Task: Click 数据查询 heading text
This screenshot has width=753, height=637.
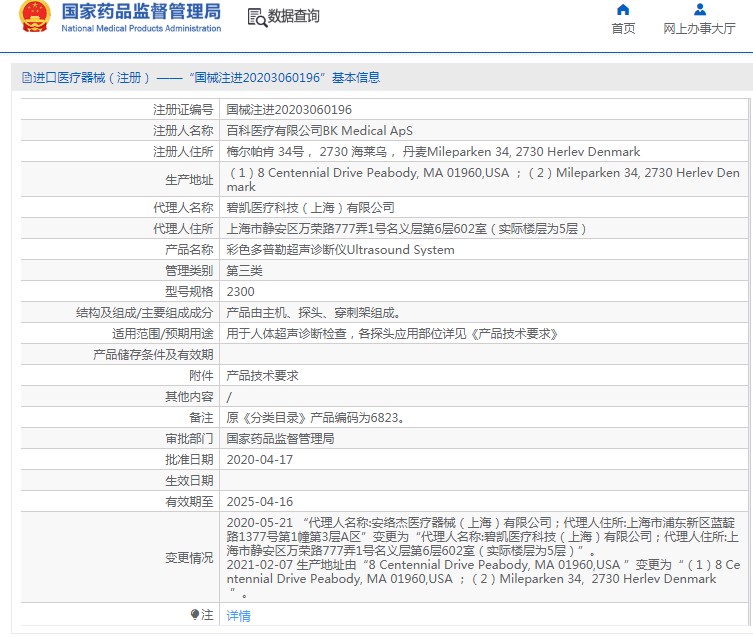Action: click(x=293, y=16)
